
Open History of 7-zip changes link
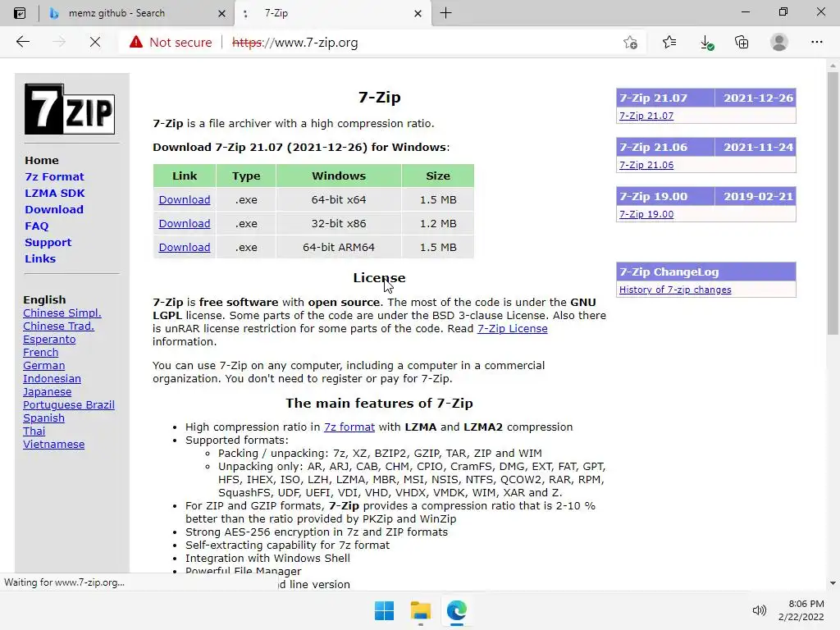675,290
